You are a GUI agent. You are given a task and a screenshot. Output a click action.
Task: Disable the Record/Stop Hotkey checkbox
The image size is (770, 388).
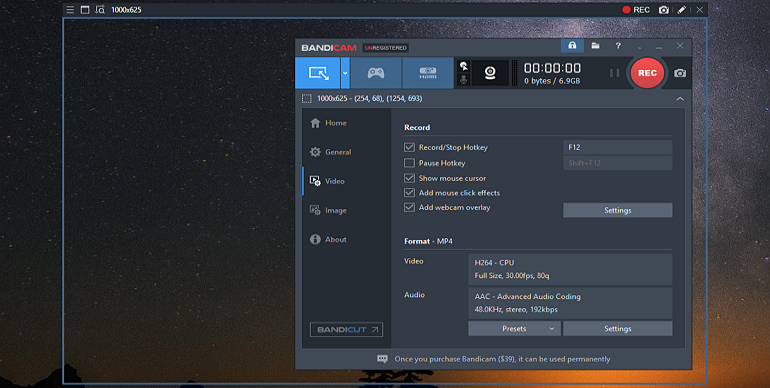409,147
